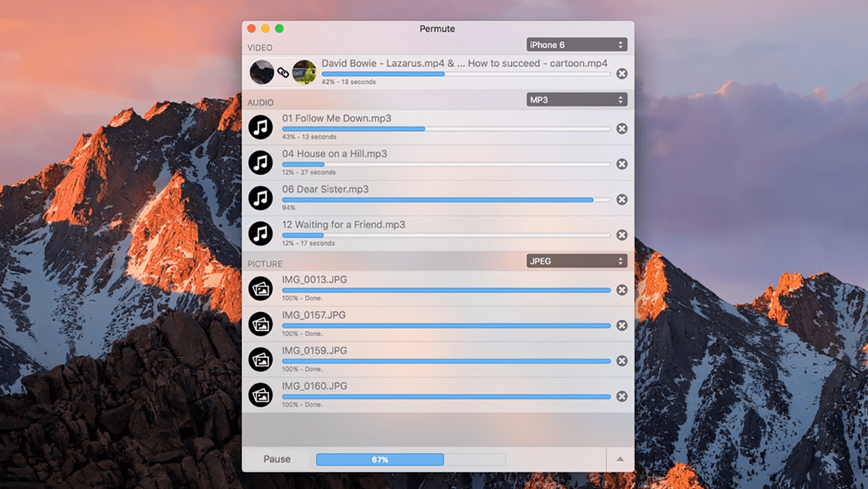Image resolution: width=868 pixels, height=489 pixels.
Task: Remove IMG_0160.JPG from the list
Action: pos(622,396)
